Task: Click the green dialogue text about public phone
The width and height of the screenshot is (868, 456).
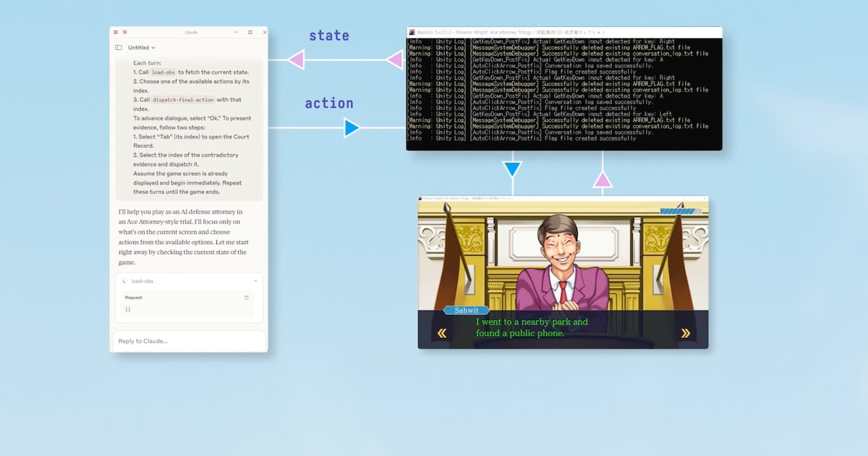Action: pyautogui.click(x=532, y=327)
